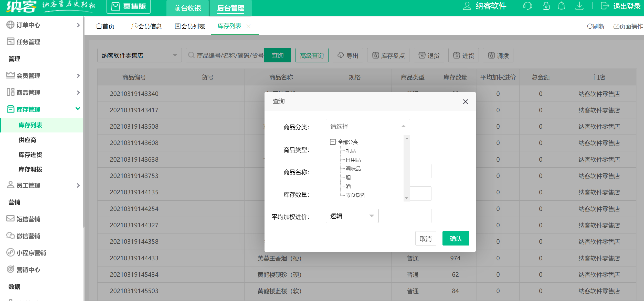The height and width of the screenshot is (301, 644).
Task: Collapse the 全部分类 tree node
Action: tap(332, 142)
